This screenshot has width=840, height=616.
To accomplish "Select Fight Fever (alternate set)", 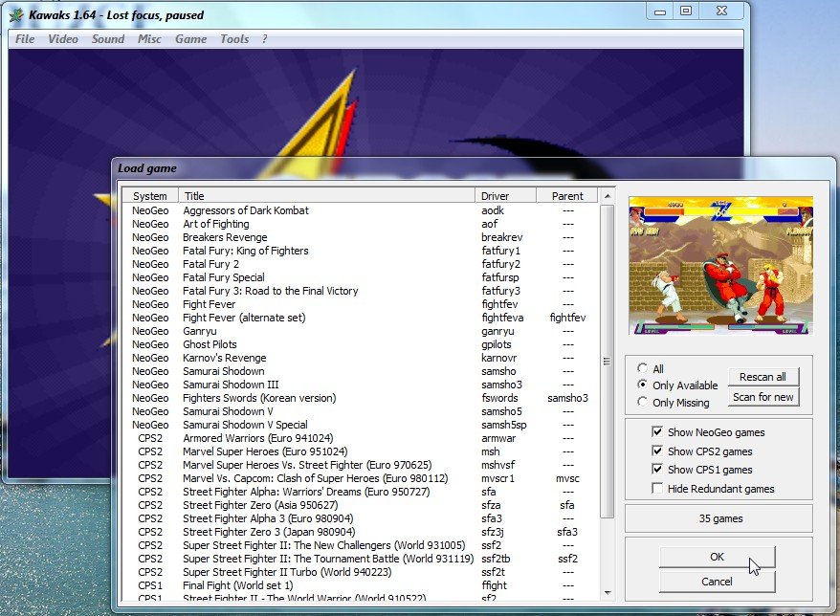I will point(360,318).
